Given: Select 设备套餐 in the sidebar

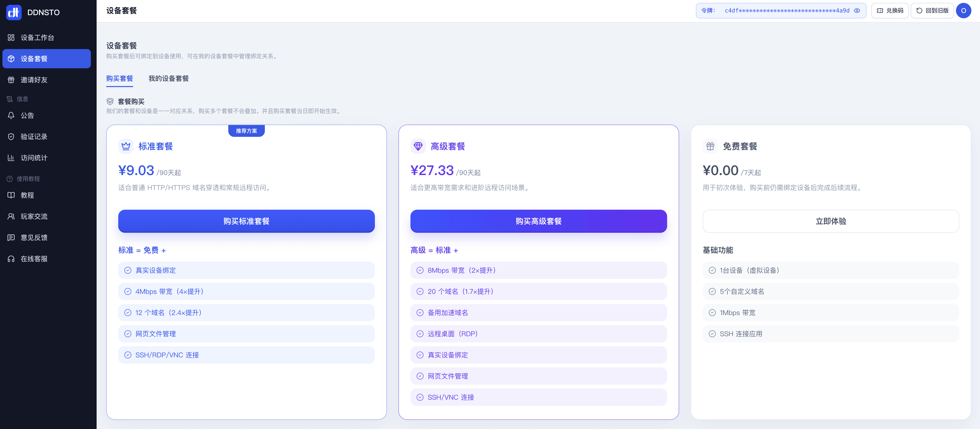Looking at the screenshot, I should click(x=46, y=59).
